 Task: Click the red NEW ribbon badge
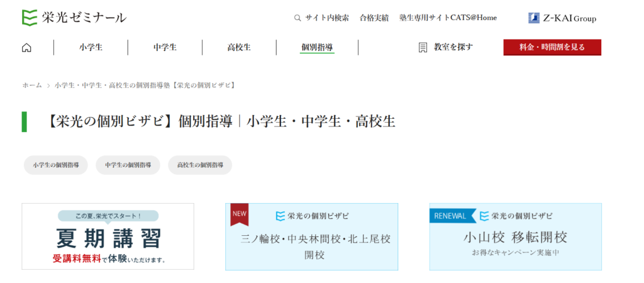[240, 214]
